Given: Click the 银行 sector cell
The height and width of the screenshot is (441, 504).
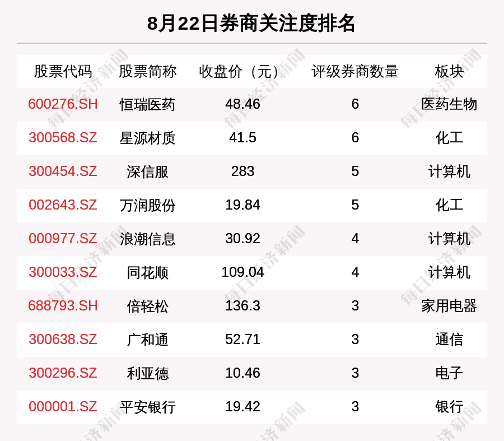Looking at the screenshot, I should [x=449, y=407].
